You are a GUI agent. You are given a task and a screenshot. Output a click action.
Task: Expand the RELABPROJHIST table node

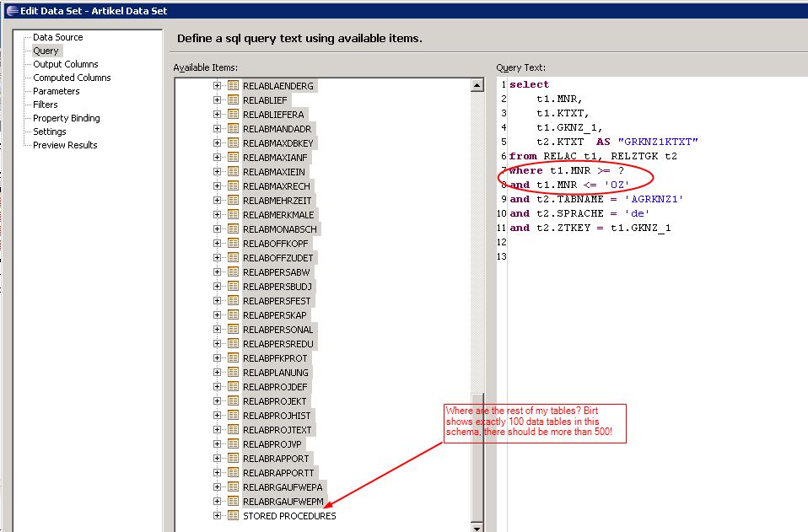[217, 415]
